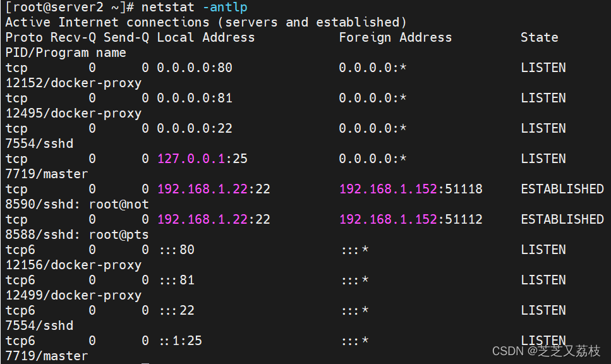Click the 0.0.0.0:81 local address
611x364 pixels.
click(x=195, y=98)
